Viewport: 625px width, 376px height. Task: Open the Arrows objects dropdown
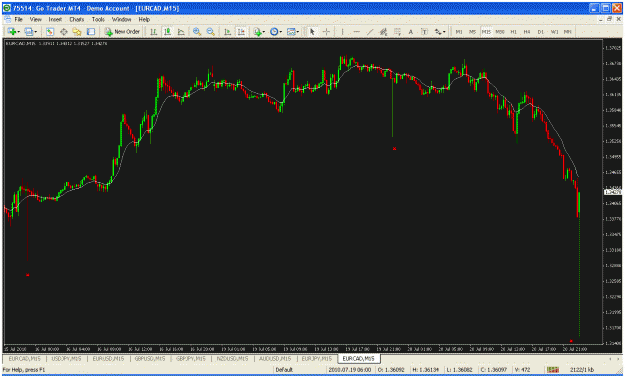tap(440, 31)
